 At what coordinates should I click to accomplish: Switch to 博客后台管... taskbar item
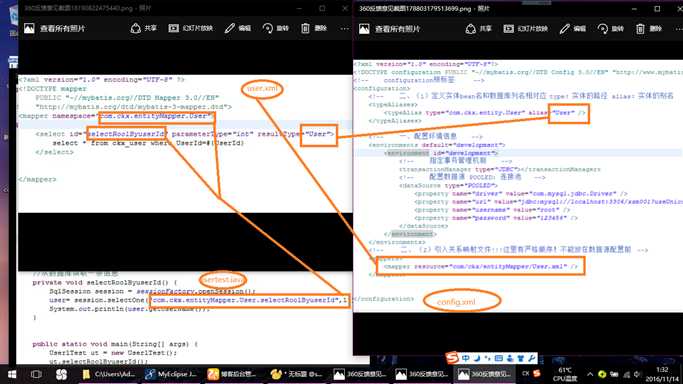click(x=233, y=374)
